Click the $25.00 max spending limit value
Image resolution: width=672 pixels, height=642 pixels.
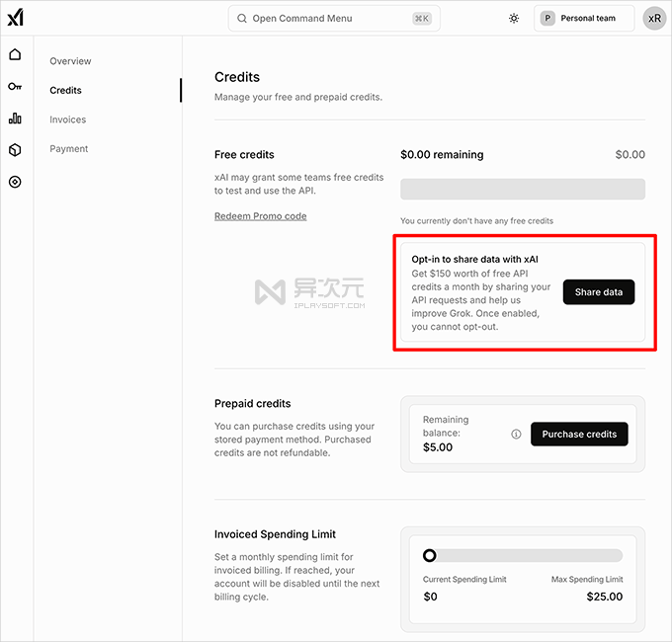[x=604, y=597]
